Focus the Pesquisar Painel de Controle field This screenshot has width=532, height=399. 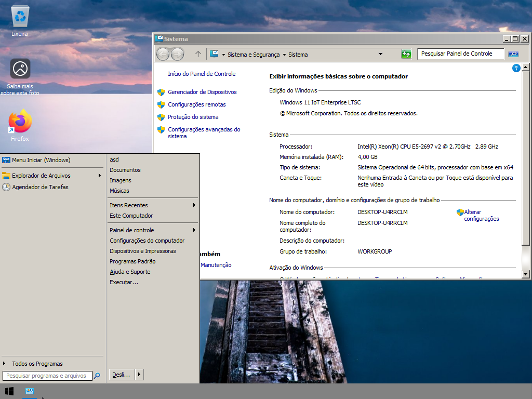[x=461, y=54]
